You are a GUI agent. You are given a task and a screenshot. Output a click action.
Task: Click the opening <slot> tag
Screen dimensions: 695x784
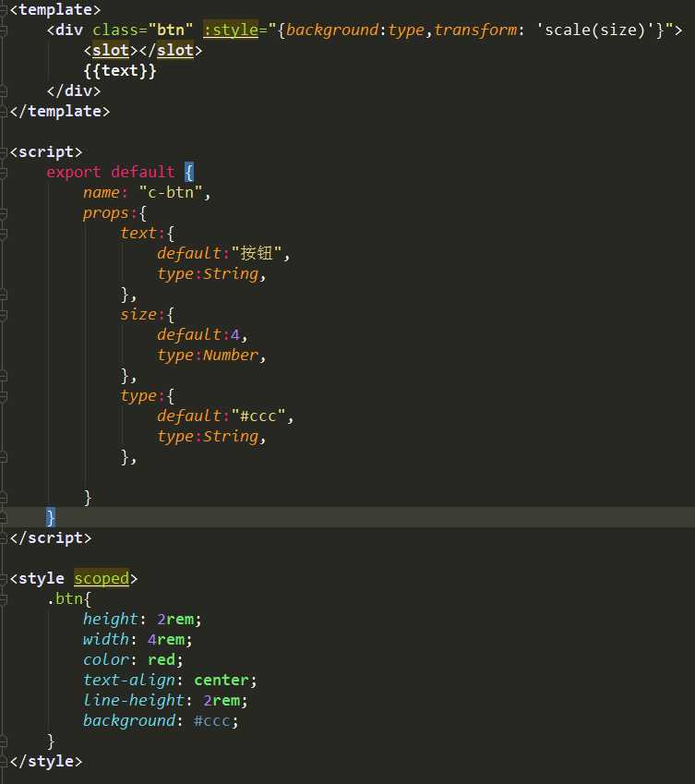[x=111, y=51]
